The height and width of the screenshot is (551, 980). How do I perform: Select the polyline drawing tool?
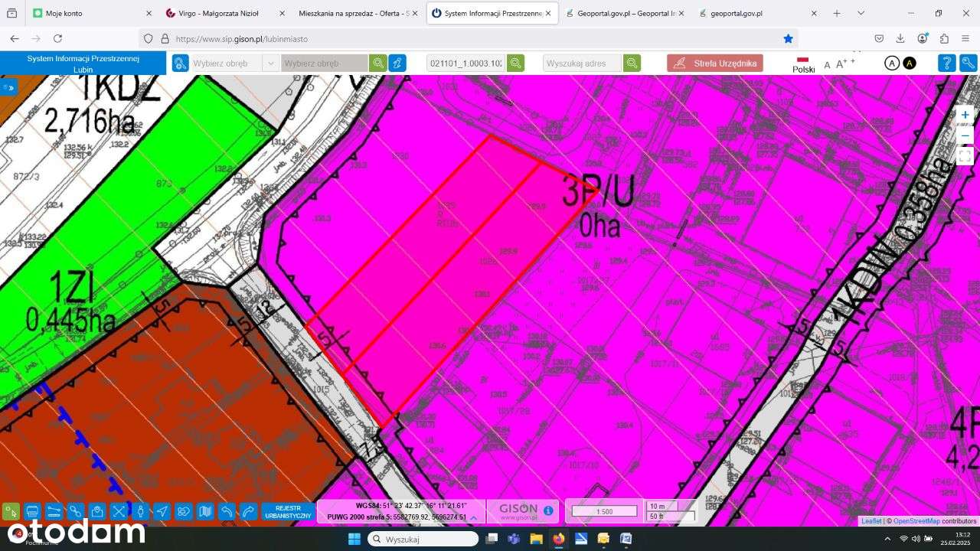coord(75,511)
